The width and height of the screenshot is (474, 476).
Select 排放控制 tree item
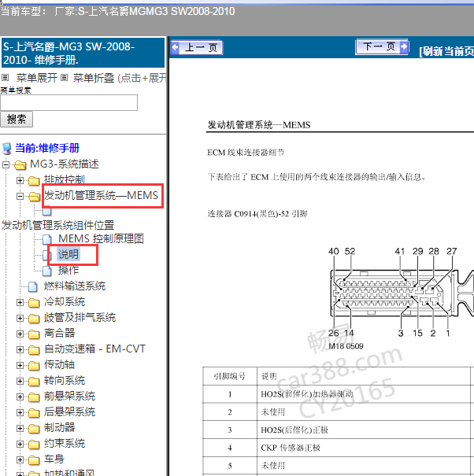point(64,179)
